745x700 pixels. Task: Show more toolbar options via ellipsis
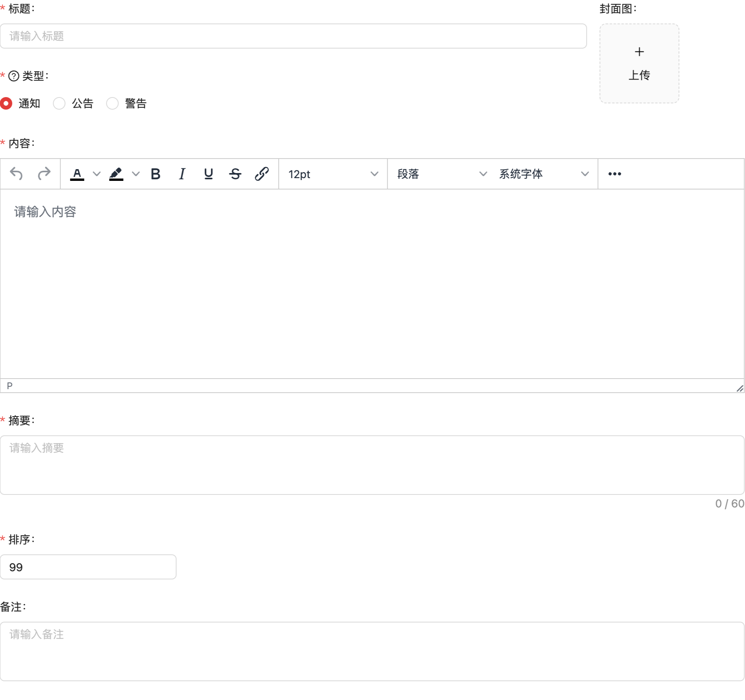(615, 174)
